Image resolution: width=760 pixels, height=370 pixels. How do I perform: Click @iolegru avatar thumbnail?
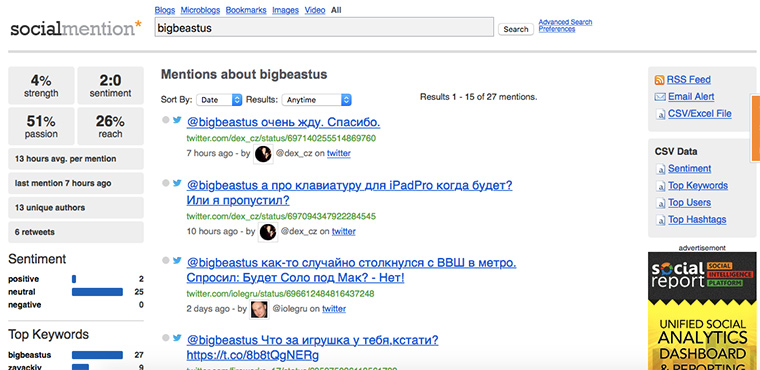pyautogui.click(x=259, y=309)
